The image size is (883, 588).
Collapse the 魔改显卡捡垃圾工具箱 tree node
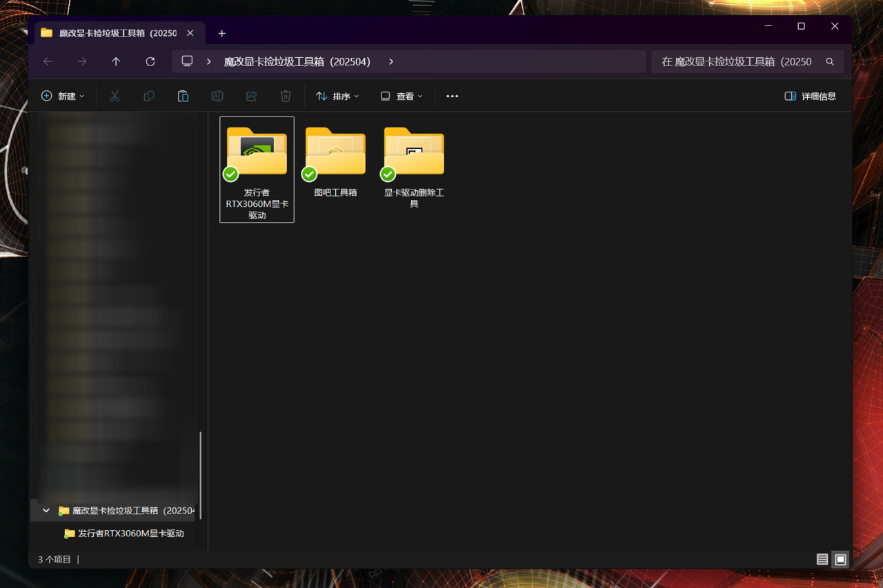(x=46, y=511)
